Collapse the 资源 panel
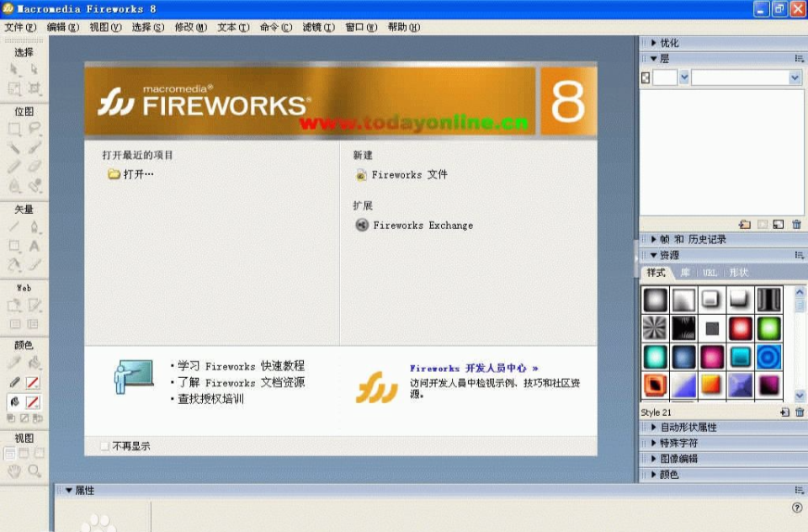 click(x=654, y=255)
